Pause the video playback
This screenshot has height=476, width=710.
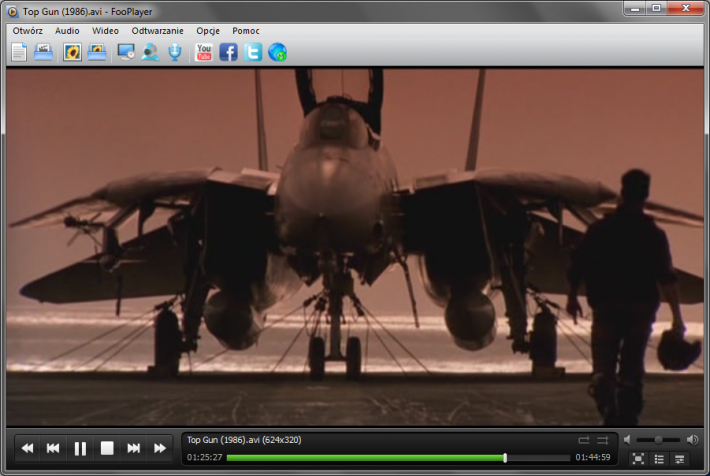pos(80,448)
